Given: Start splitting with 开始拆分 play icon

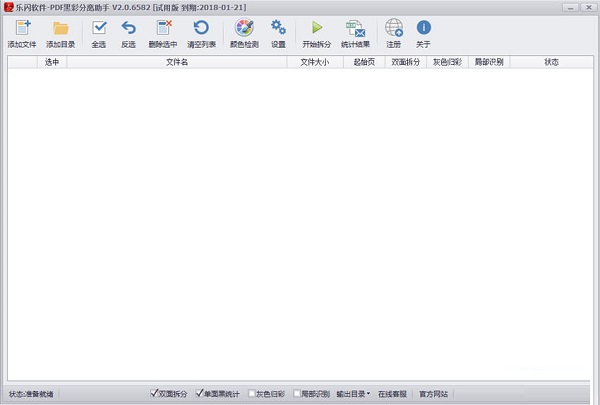Looking at the screenshot, I should click(x=316, y=28).
